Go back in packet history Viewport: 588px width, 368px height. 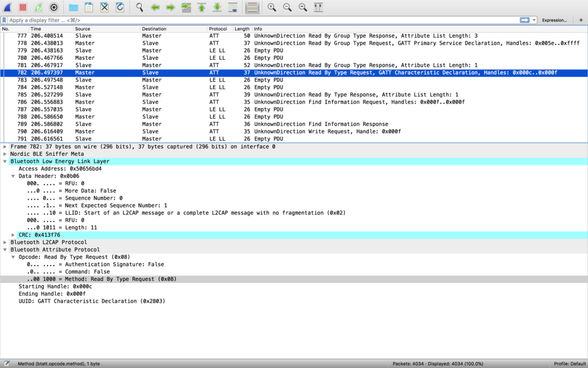155,7
